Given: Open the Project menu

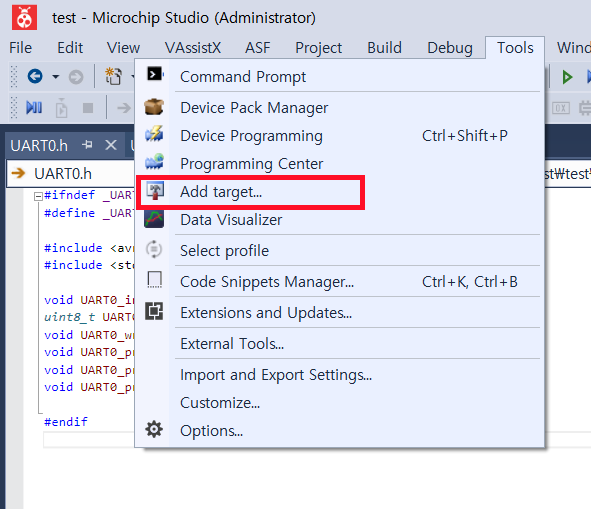Looking at the screenshot, I should pos(318,48).
